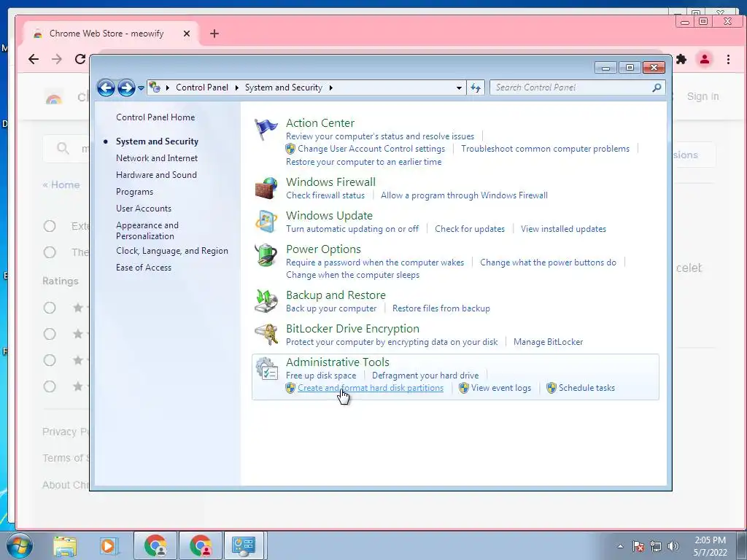Screen dimensions: 747x560
Task: Expand the arrow after Control Panel breadcrumb
Action: [x=237, y=87]
